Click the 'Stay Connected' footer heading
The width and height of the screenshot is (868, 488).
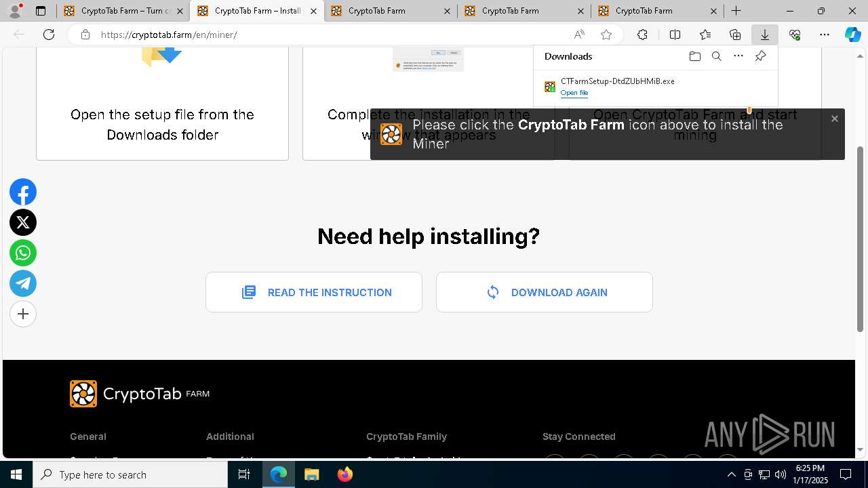[579, 436]
